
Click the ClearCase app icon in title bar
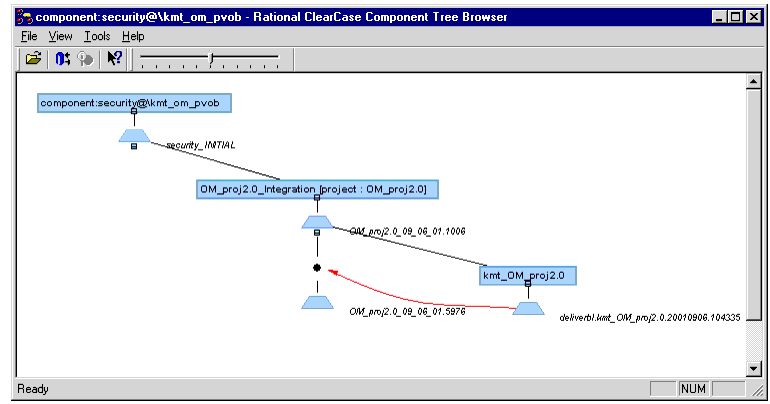coord(24,17)
